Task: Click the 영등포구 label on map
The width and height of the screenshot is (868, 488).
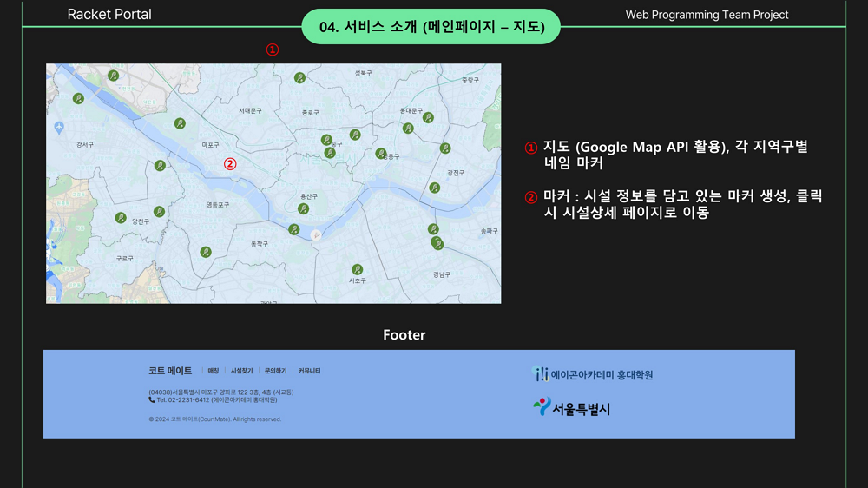Action: 218,204
